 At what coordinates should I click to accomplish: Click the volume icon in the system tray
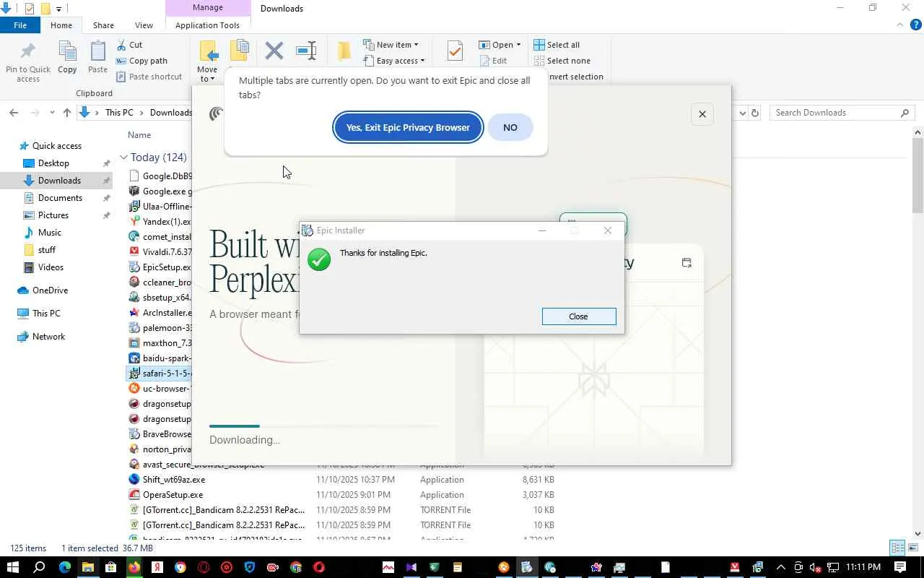click(x=815, y=567)
